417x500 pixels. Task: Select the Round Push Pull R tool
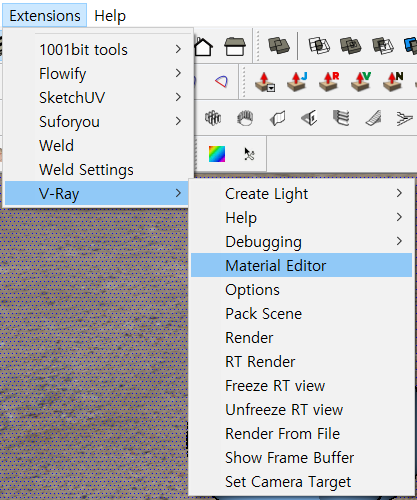329,82
